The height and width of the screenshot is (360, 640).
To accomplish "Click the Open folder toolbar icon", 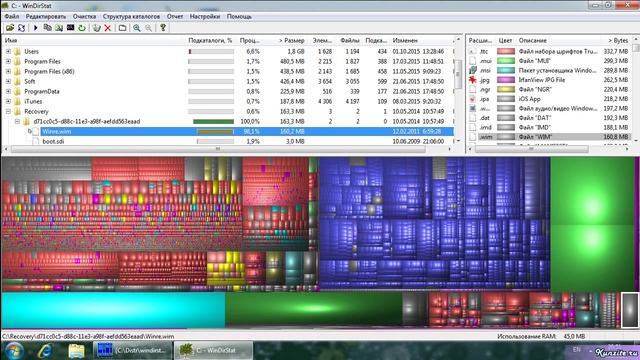I will [x=9, y=28].
